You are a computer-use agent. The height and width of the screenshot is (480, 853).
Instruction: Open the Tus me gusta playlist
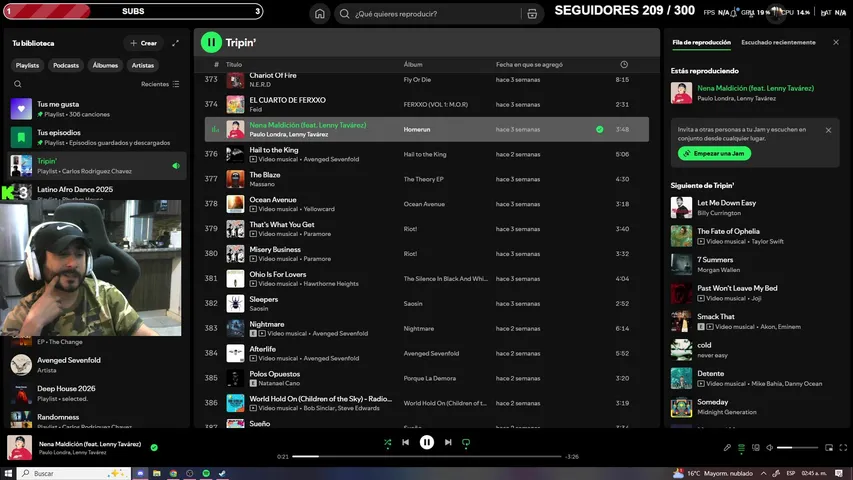[x=98, y=109]
